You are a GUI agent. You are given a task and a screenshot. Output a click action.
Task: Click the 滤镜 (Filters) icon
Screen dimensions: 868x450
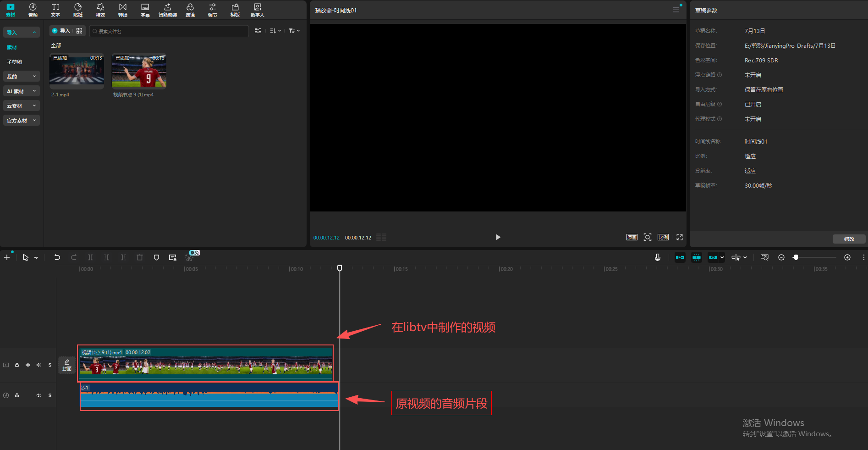point(190,10)
